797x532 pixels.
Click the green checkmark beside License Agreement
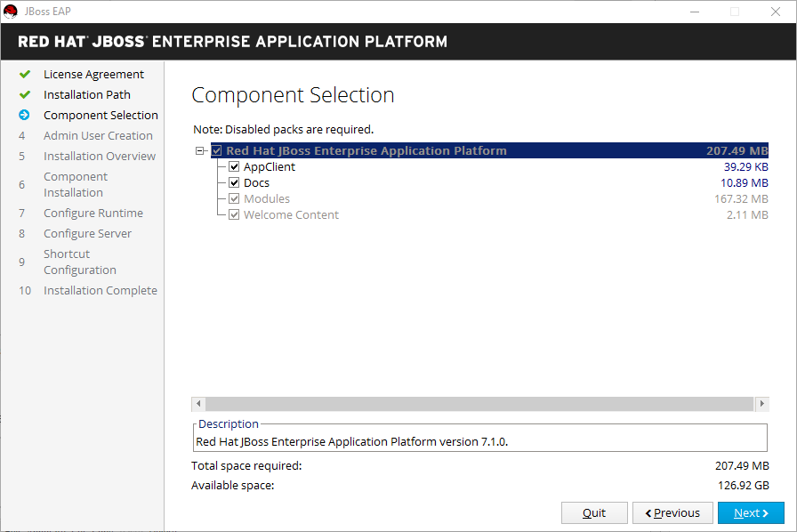click(x=25, y=74)
